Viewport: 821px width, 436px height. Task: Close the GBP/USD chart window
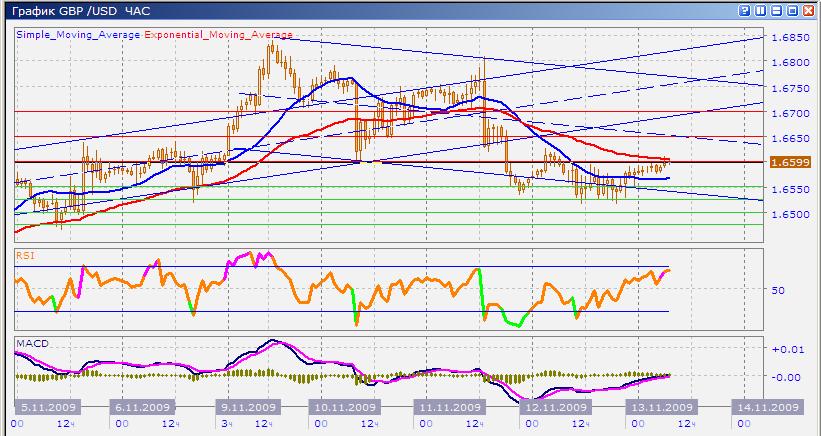click(x=807, y=10)
